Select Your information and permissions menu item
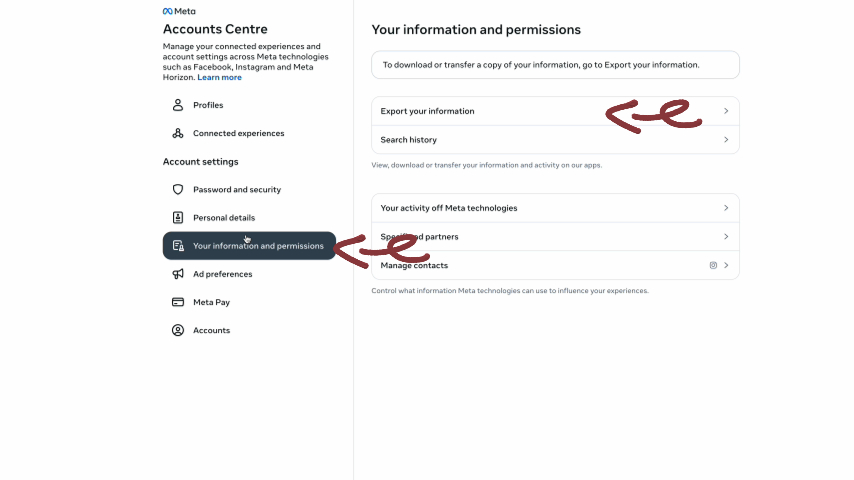The height and width of the screenshot is (480, 854). 249,246
